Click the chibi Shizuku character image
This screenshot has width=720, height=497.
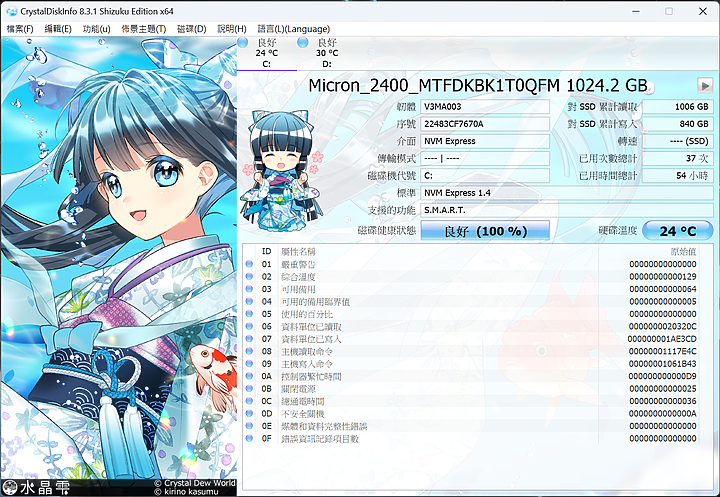[281, 170]
